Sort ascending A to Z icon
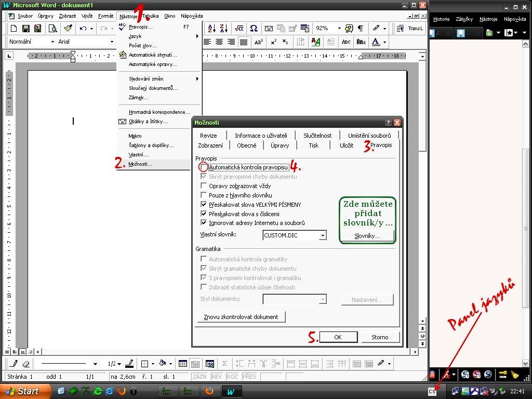Image resolution: width=532 pixels, height=399 pixels. click(x=212, y=29)
